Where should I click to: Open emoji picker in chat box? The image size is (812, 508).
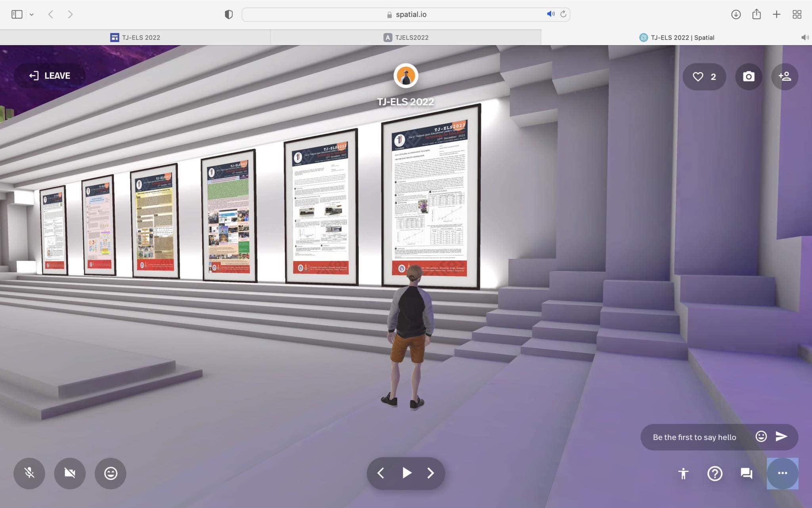(x=761, y=437)
